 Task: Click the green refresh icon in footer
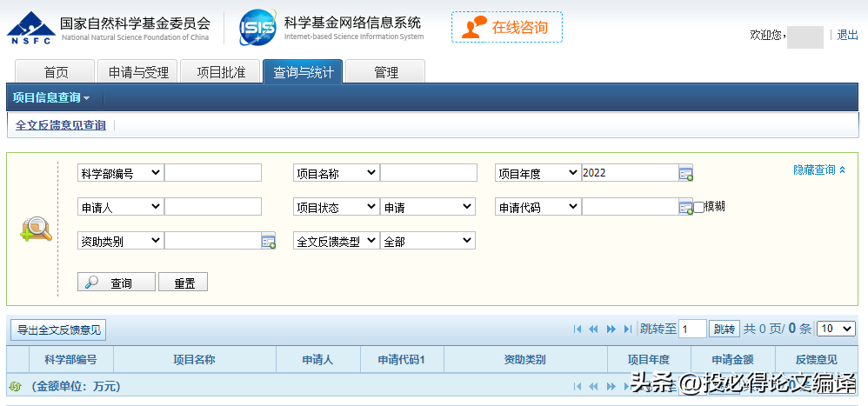tap(16, 386)
